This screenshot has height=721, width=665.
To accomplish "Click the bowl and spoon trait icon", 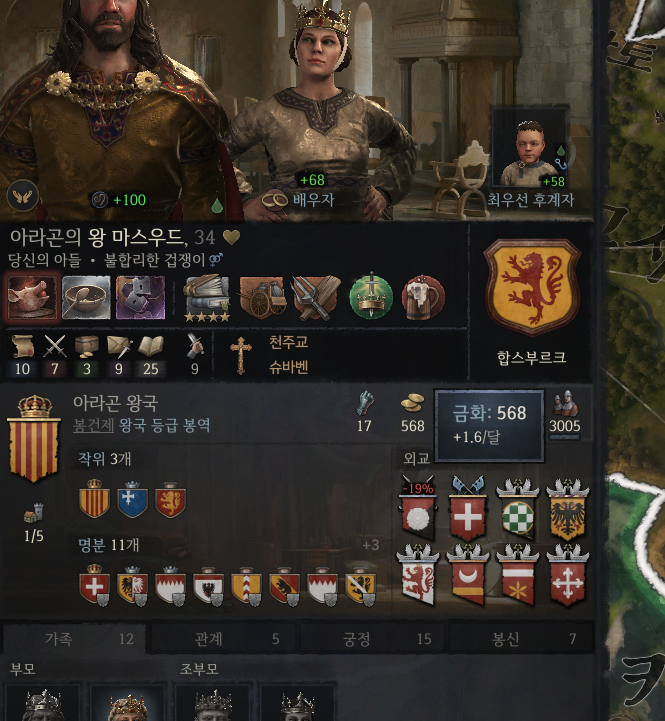I will 86,298.
